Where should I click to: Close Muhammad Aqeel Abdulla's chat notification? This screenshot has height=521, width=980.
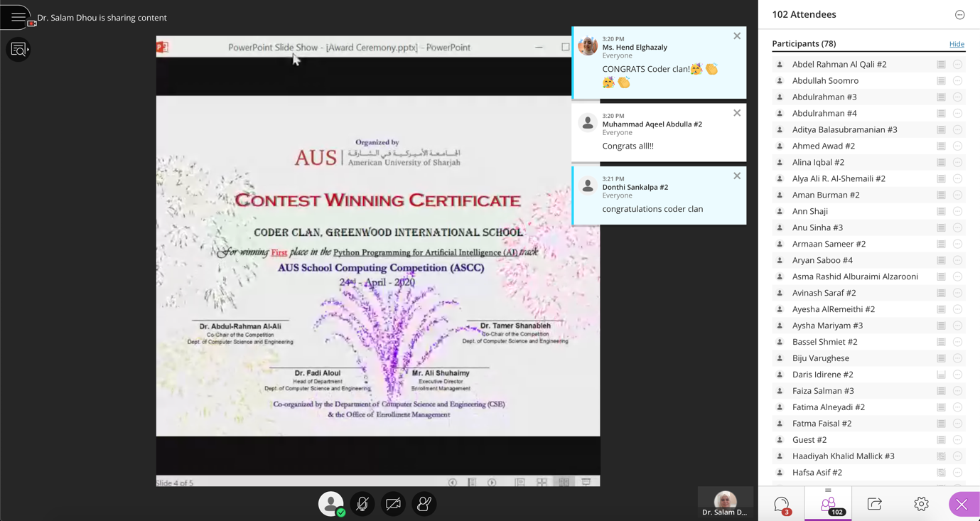736,113
